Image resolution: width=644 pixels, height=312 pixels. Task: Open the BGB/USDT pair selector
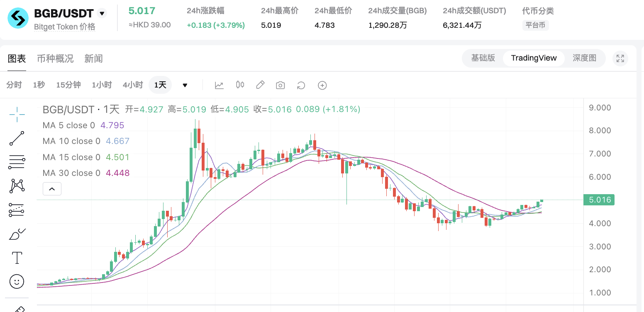[101, 13]
